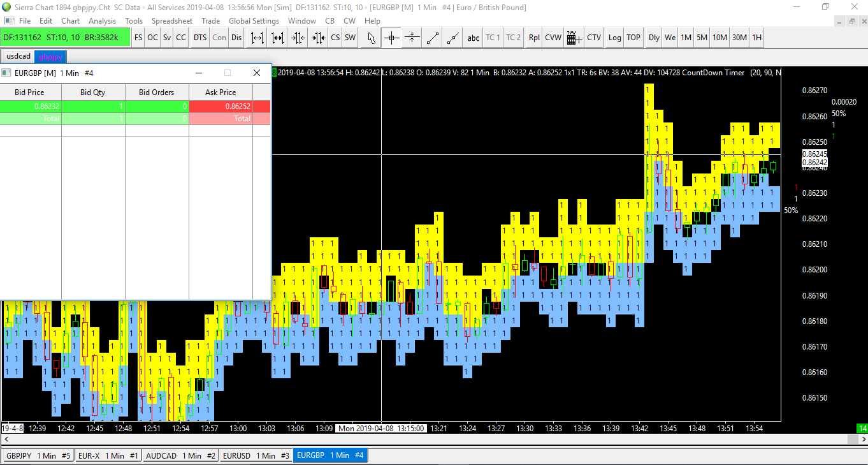Image resolution: width=868 pixels, height=465 pixels.
Task: Click the Bid Price column header
Action: point(30,92)
